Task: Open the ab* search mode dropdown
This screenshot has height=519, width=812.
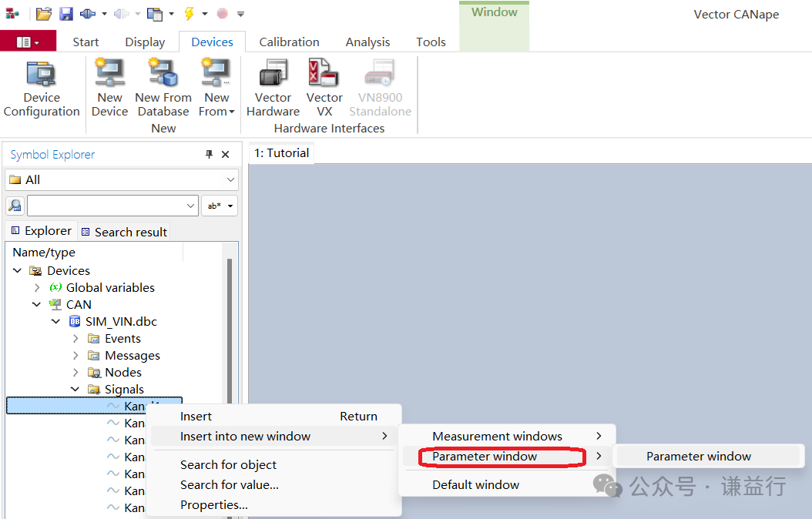Action: point(220,206)
